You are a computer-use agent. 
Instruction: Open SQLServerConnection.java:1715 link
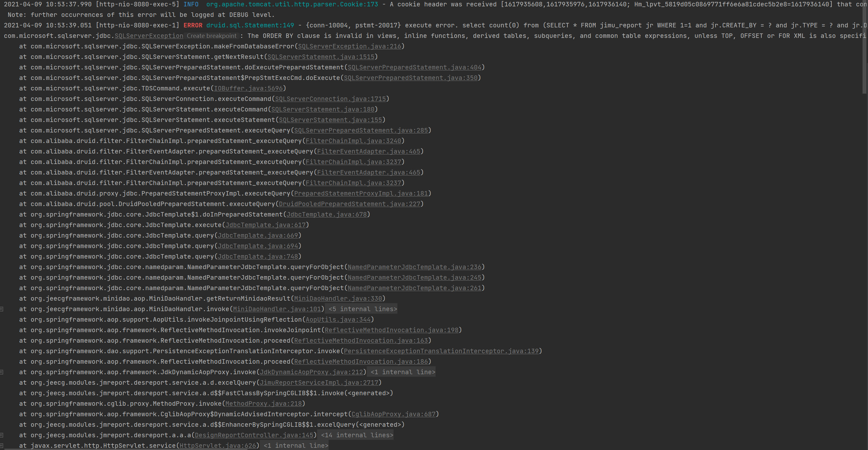click(330, 99)
